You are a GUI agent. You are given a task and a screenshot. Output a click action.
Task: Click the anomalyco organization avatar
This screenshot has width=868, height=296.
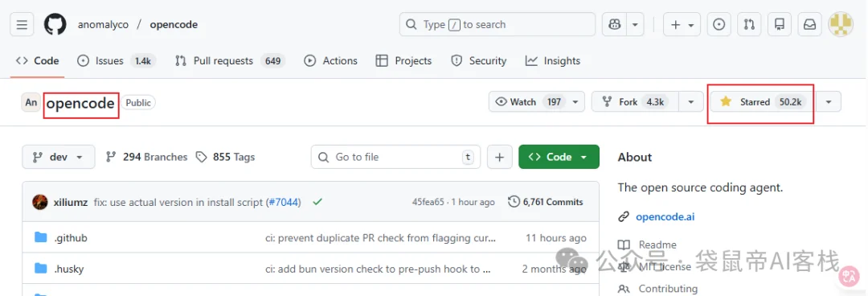click(31, 102)
